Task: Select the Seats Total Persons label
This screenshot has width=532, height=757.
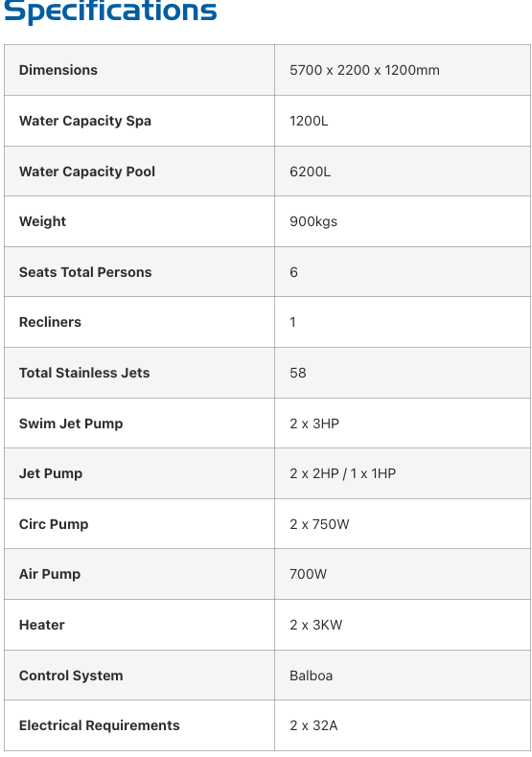Action: click(x=85, y=272)
